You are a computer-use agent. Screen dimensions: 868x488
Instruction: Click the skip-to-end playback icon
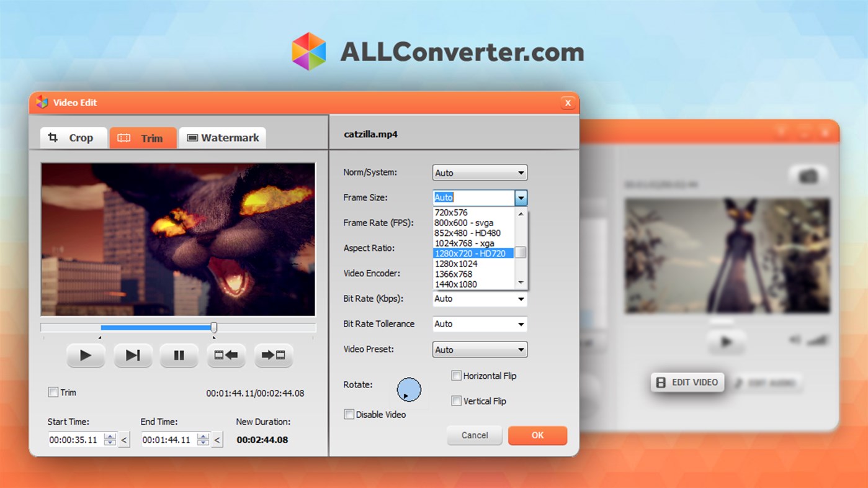coord(133,355)
